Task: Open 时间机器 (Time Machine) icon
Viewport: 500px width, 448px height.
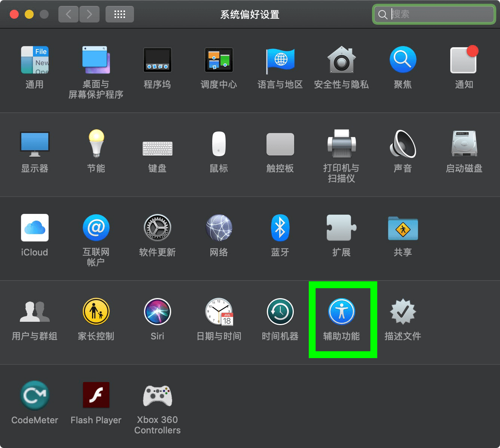Action: (280, 312)
